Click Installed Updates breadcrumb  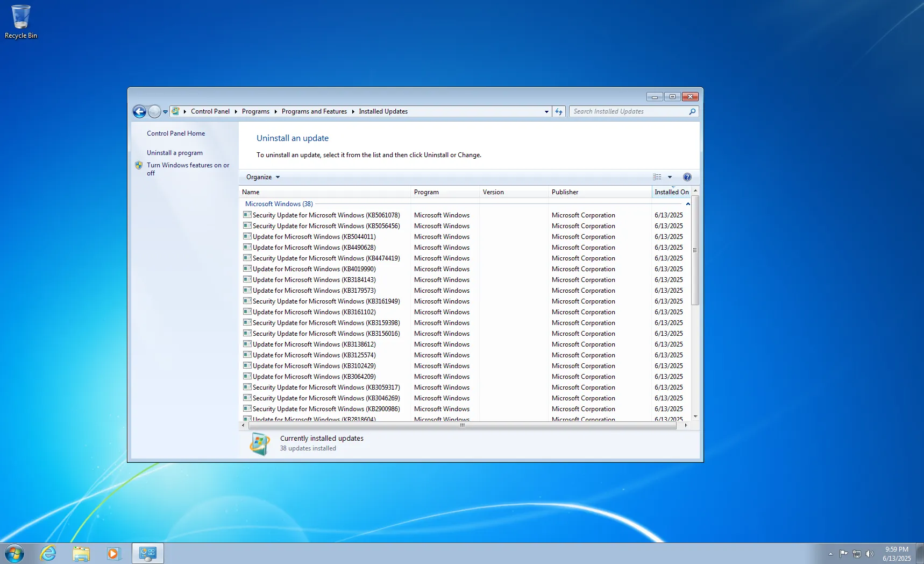(x=383, y=111)
